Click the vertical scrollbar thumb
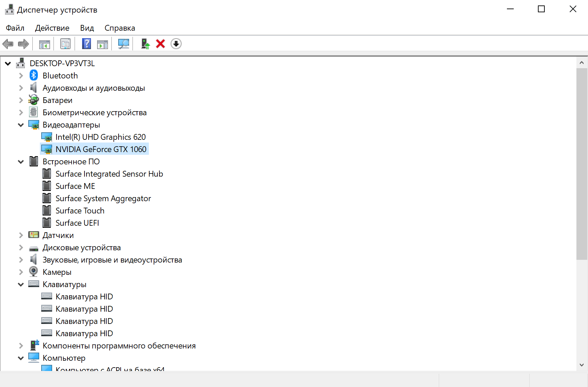This screenshot has height=387, width=588. pos(582,164)
